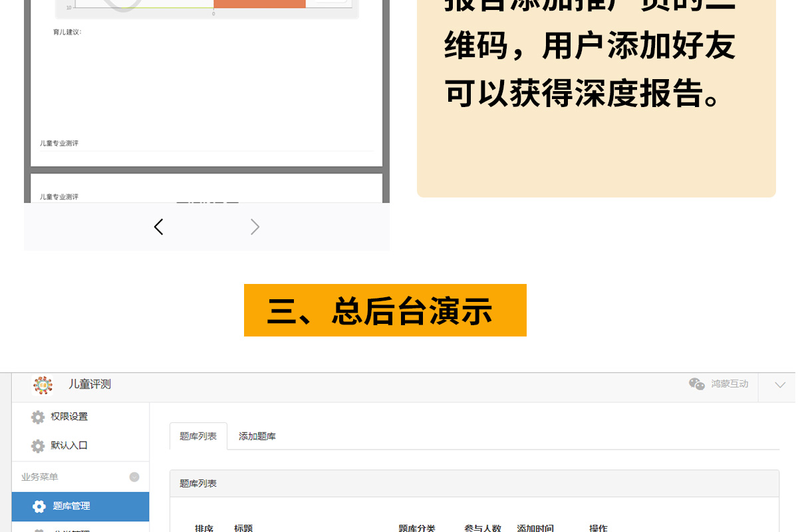Click the 权限设置 gear icon

tap(38, 417)
